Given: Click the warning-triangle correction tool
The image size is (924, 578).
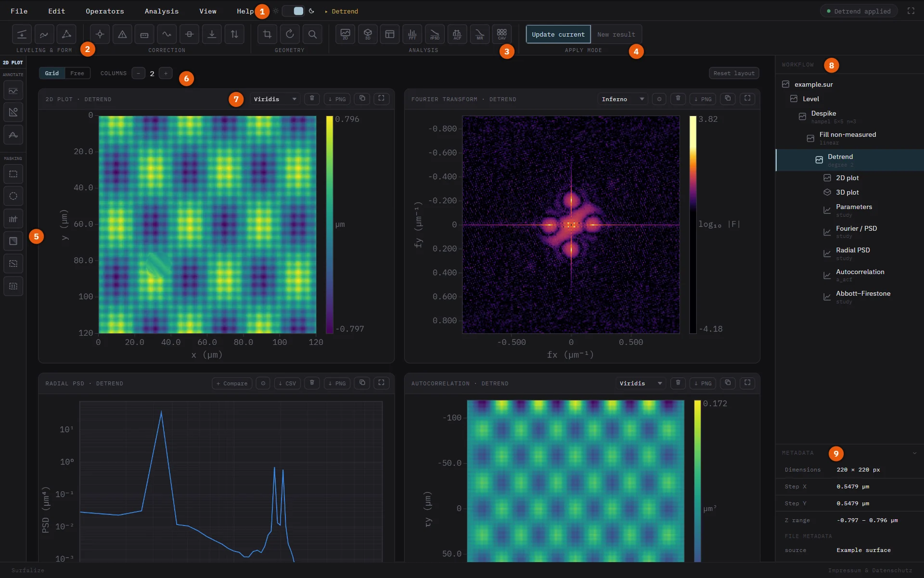Looking at the screenshot, I should coord(122,34).
